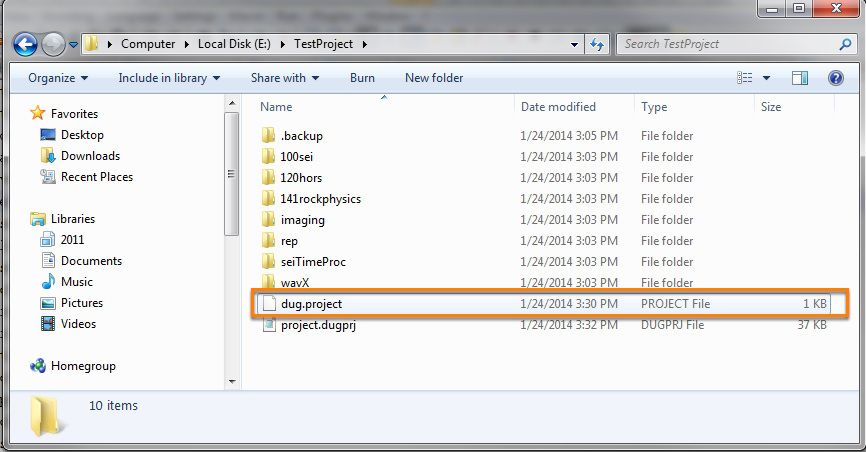Select the imaging folder icon
Viewport: 866px width, 452px height.
click(x=268, y=219)
